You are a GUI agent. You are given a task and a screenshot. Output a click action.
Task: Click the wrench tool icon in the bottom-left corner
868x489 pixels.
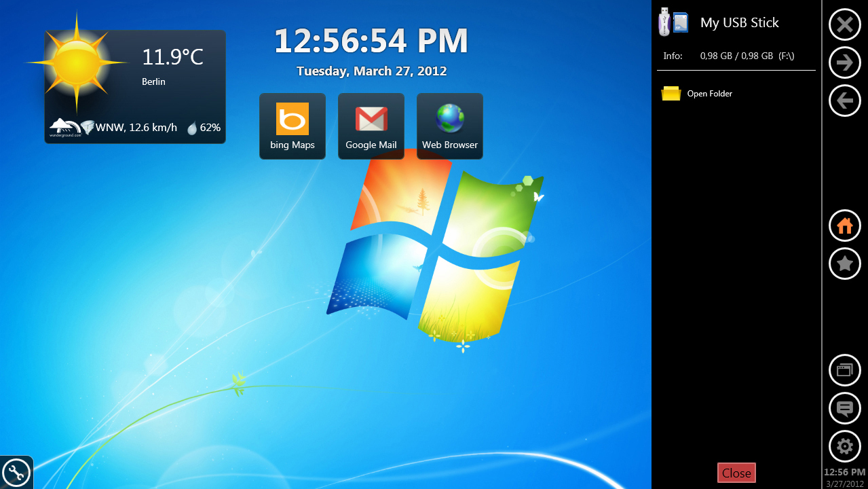click(16, 473)
